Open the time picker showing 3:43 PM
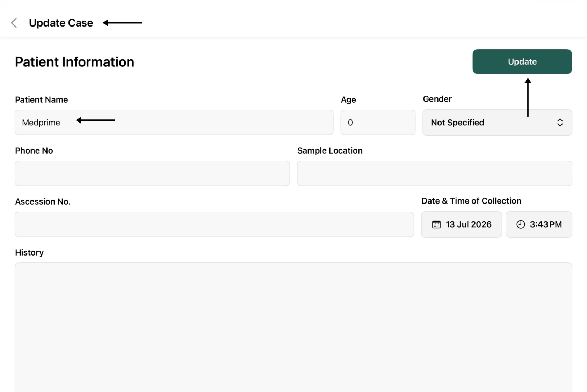The width and height of the screenshot is (587, 392). click(x=539, y=224)
